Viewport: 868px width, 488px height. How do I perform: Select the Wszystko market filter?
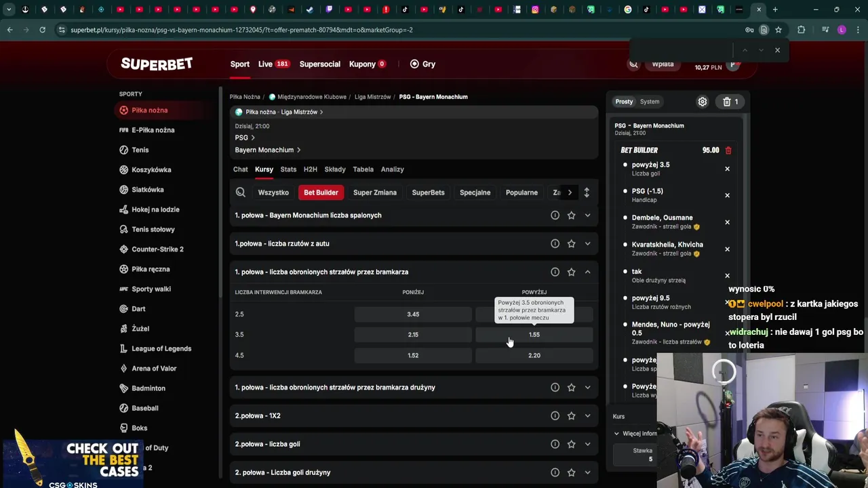pyautogui.click(x=273, y=192)
